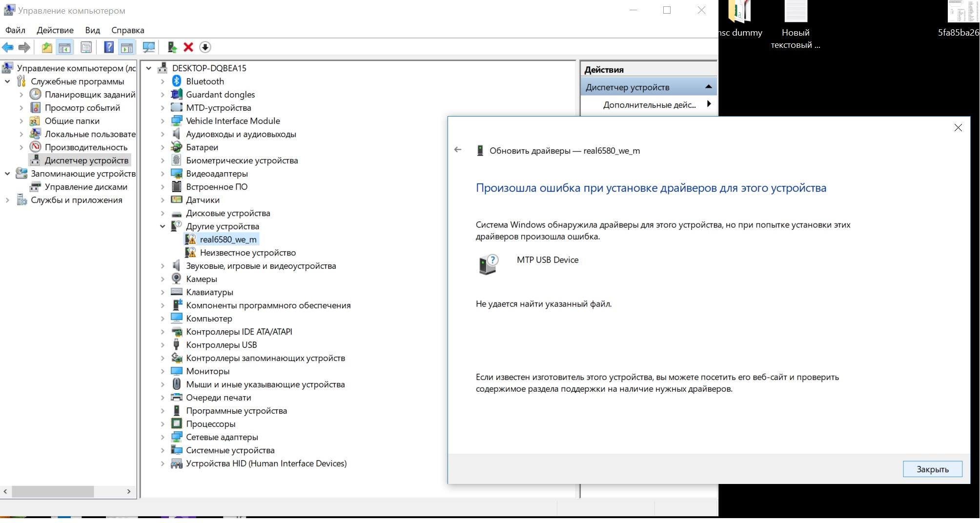This screenshot has height=523, width=980.
Task: Select Запоминающие устройства in left tree
Action: tap(83, 174)
